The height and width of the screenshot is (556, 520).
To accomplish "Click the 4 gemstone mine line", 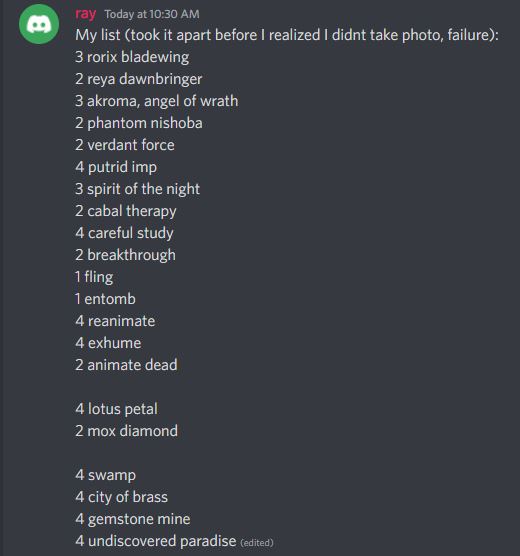I will (x=133, y=519).
